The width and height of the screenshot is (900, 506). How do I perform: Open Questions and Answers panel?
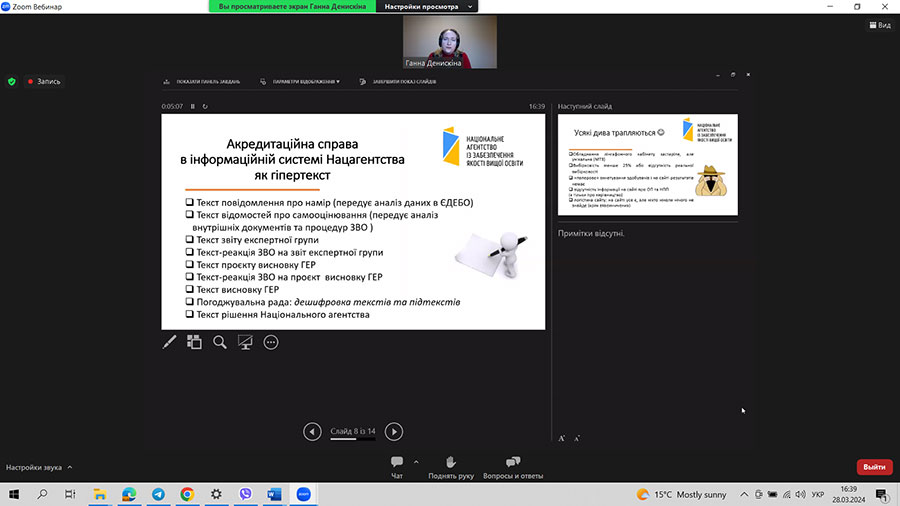[513, 467]
